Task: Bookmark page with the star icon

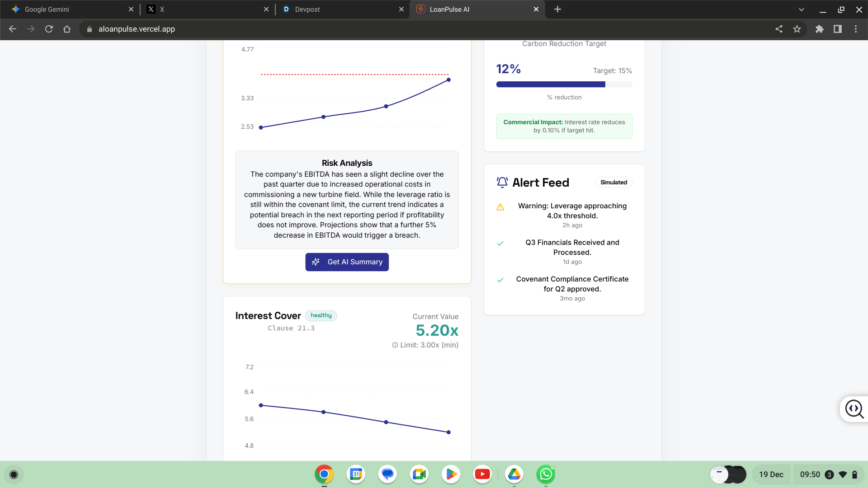Action: [797, 29]
